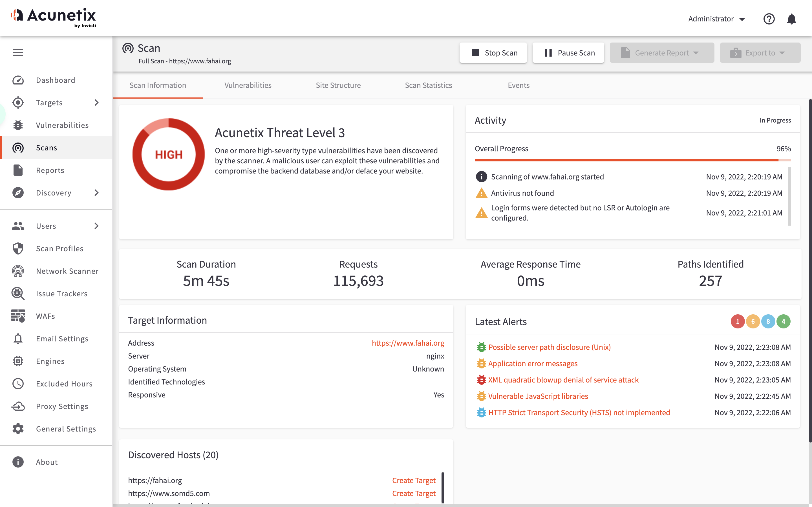Open the Administrator account dropdown
Viewport: 812px width, 507px height.
[716, 19]
